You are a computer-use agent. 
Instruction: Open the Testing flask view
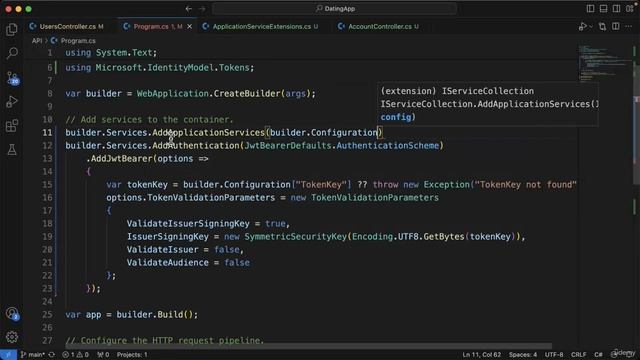pyautogui.click(x=12, y=149)
